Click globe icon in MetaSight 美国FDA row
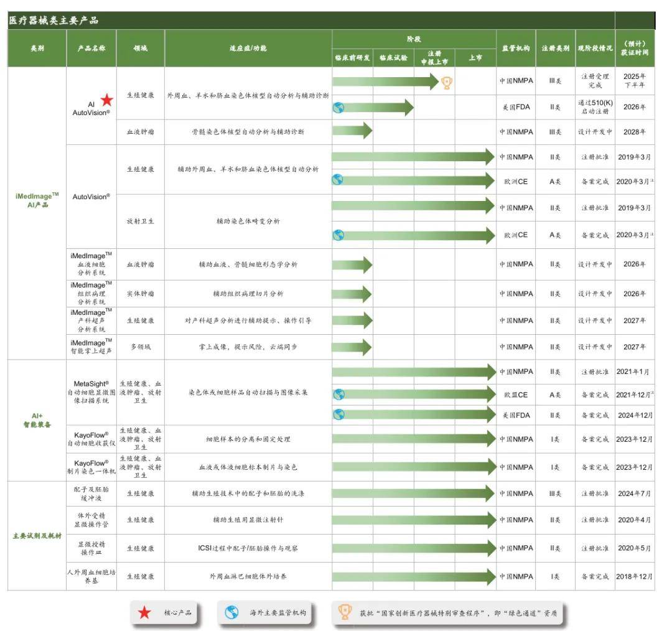 point(338,414)
